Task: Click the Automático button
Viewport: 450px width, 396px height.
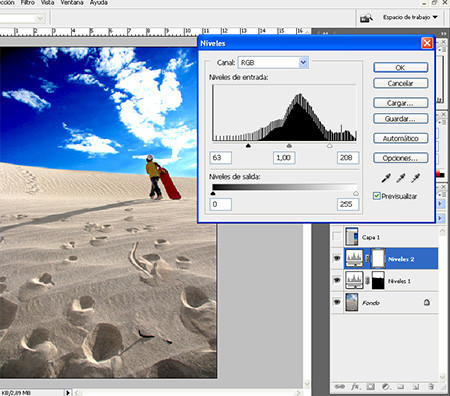Action: pyautogui.click(x=400, y=138)
